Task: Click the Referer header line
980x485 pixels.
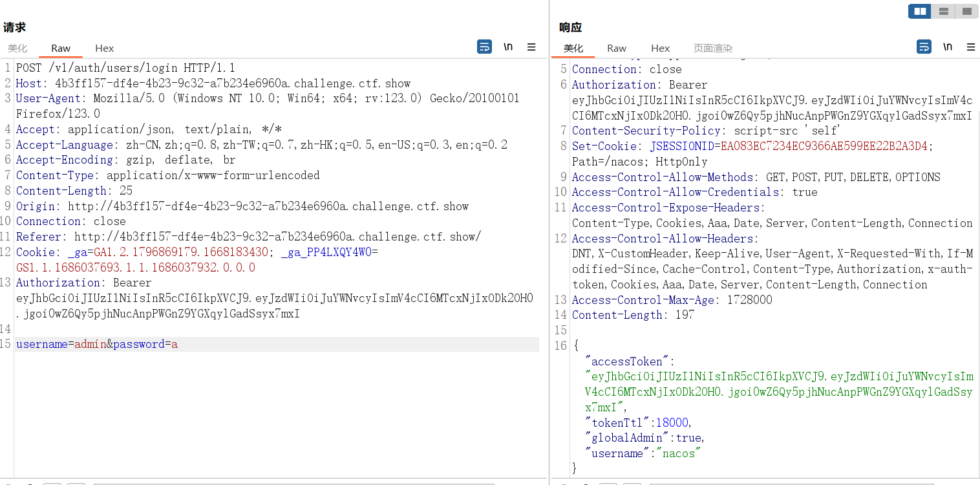Action: click(x=249, y=237)
